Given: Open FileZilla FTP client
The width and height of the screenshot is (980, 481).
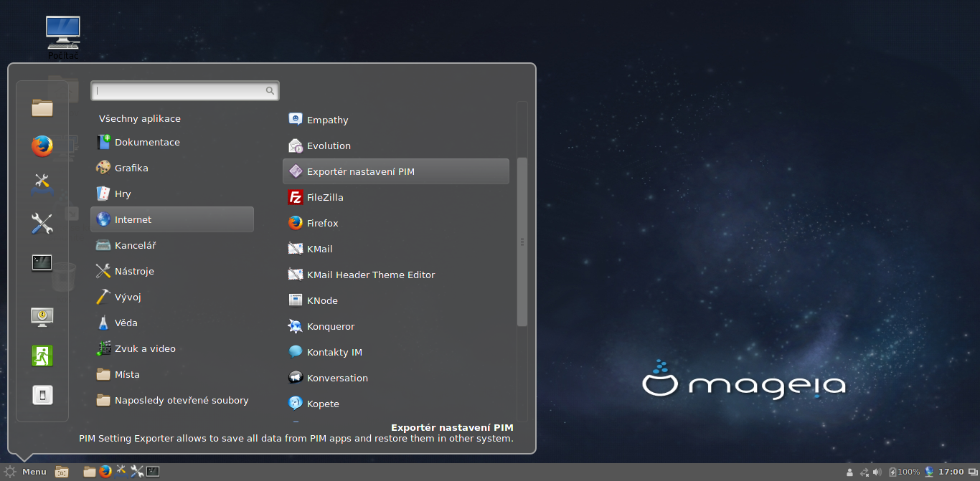Looking at the screenshot, I should click(x=396, y=197).
